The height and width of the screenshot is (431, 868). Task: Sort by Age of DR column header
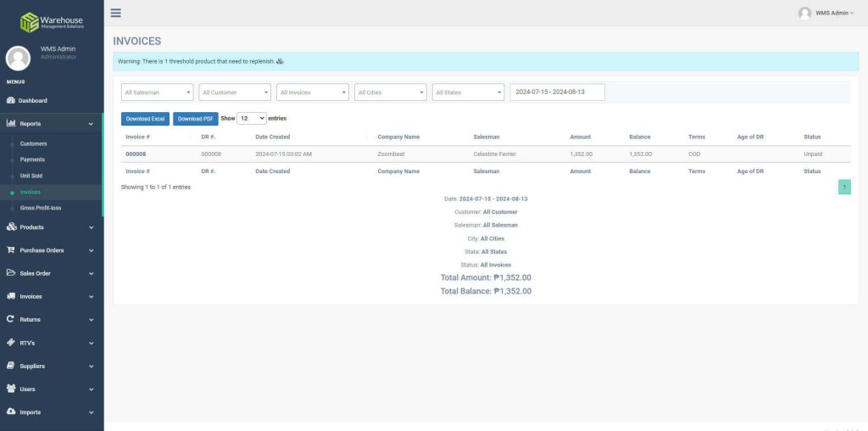(x=750, y=137)
